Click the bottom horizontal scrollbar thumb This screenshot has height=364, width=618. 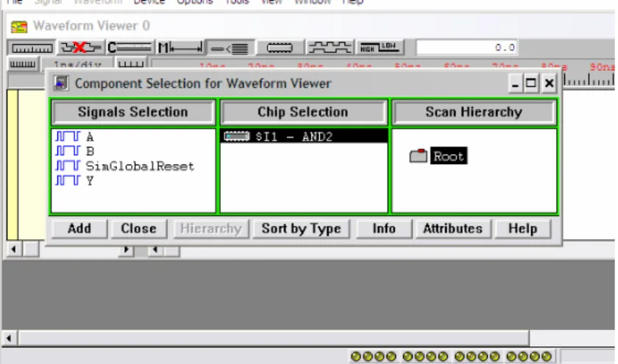274,338
